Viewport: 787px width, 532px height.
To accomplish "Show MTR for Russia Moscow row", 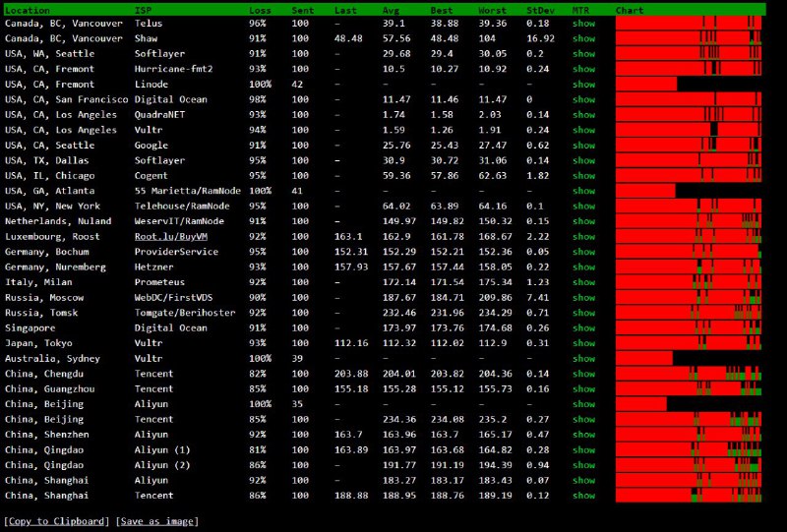I will point(583,298).
